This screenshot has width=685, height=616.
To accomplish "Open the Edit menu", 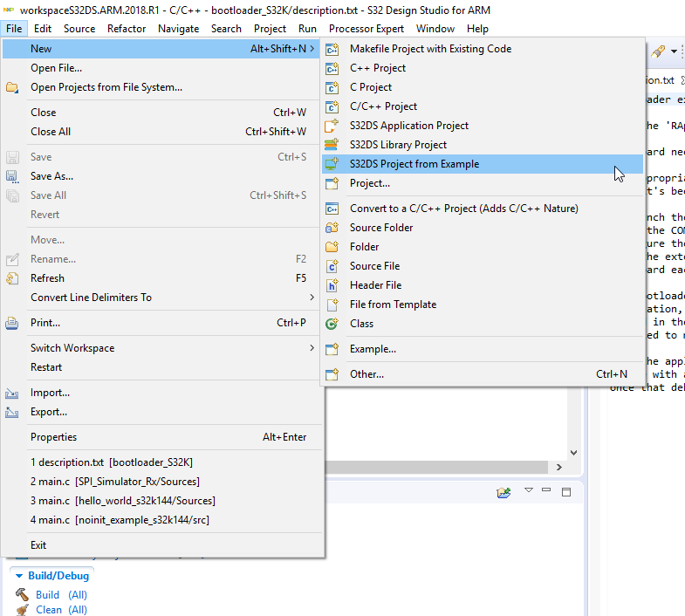I will pos(43,29).
